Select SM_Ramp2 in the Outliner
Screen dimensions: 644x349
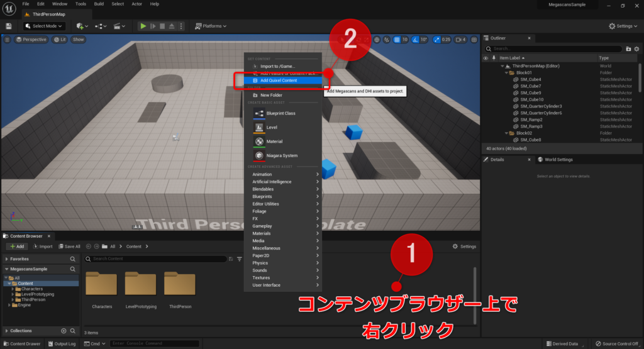click(531, 119)
